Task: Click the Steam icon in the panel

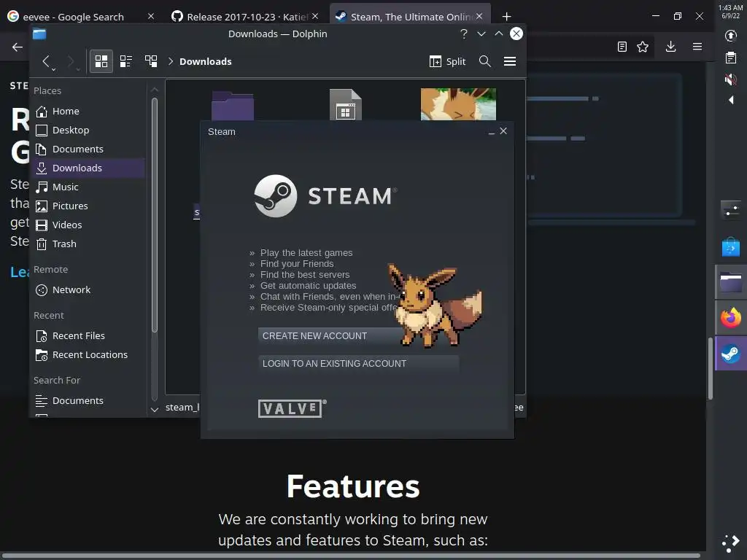Action: (x=731, y=354)
